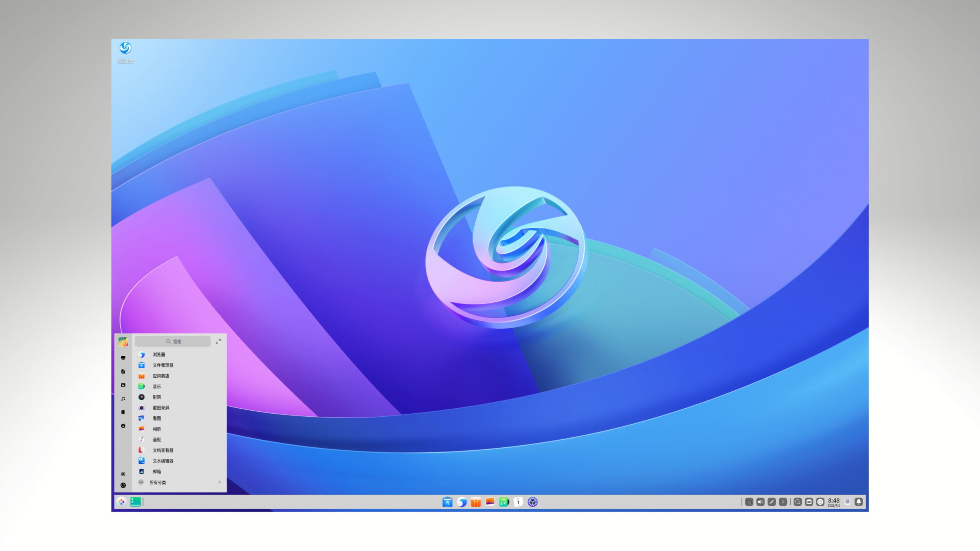Viewport: 980px width, 551px height.
Task: Expand hidden tray icons arrow
Action: pyautogui.click(x=783, y=502)
